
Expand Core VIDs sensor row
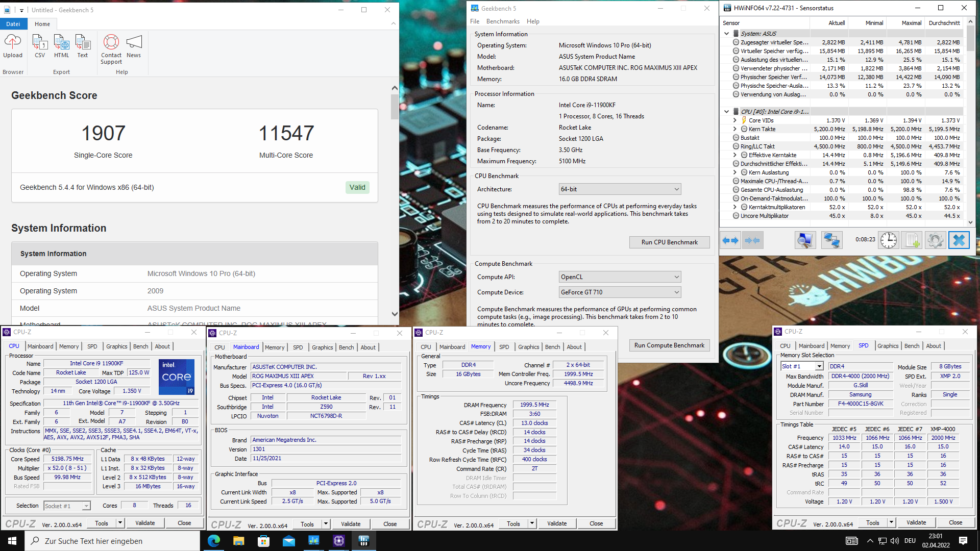pos(735,120)
